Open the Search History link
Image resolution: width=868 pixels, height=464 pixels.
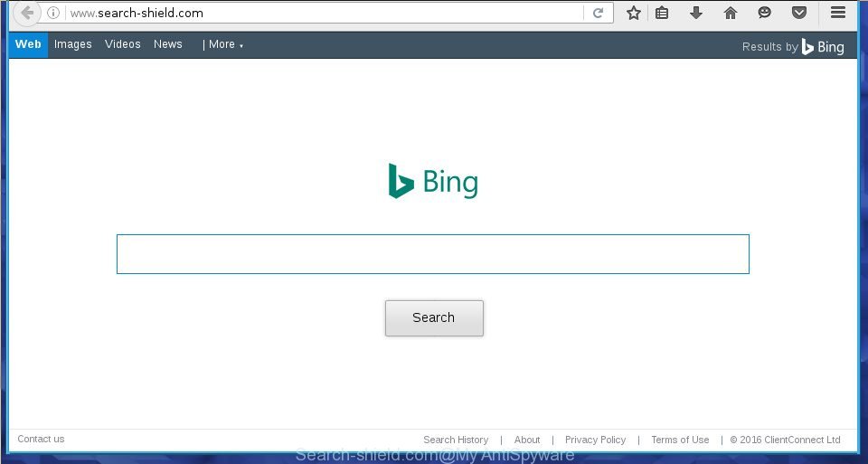[x=456, y=440]
